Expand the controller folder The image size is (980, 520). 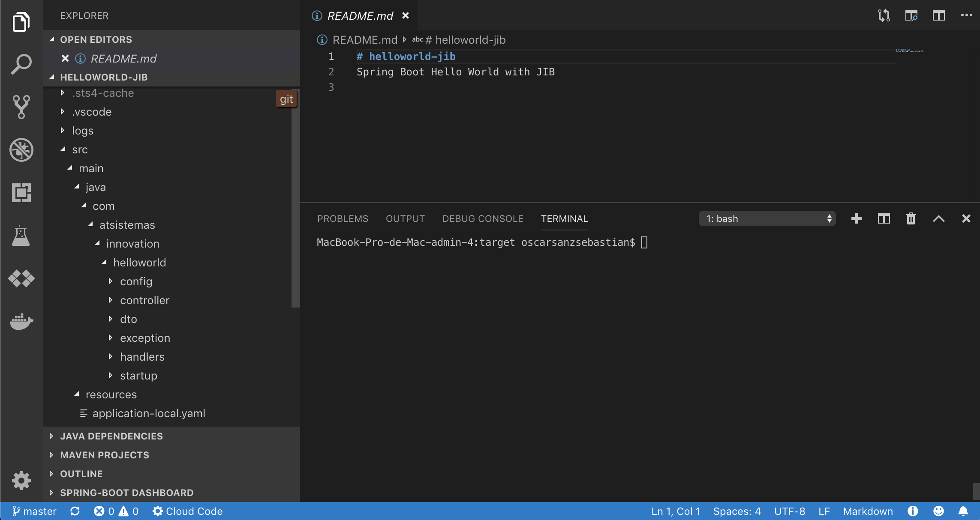point(144,300)
